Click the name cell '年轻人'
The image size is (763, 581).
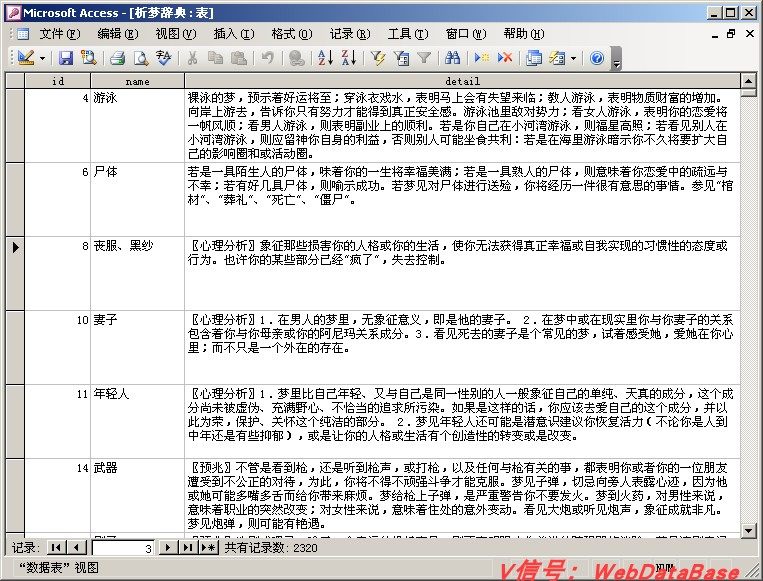(137, 421)
